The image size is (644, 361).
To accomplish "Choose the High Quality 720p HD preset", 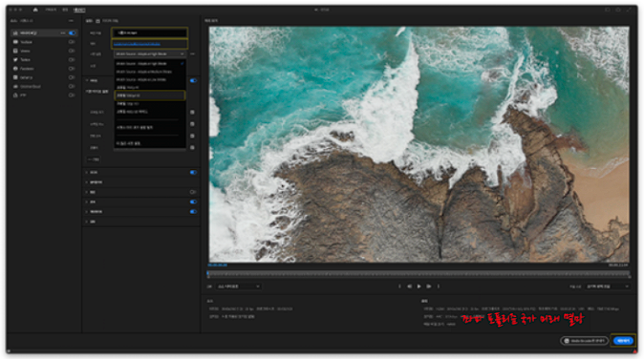I will 150,104.
